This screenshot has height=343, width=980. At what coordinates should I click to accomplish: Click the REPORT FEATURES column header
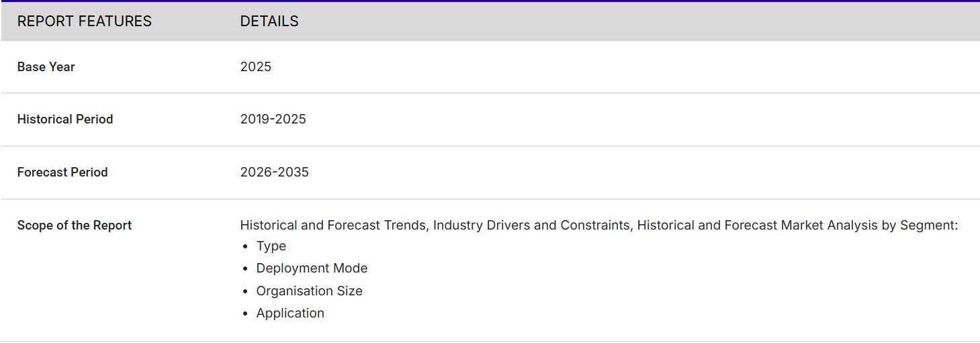click(x=84, y=21)
